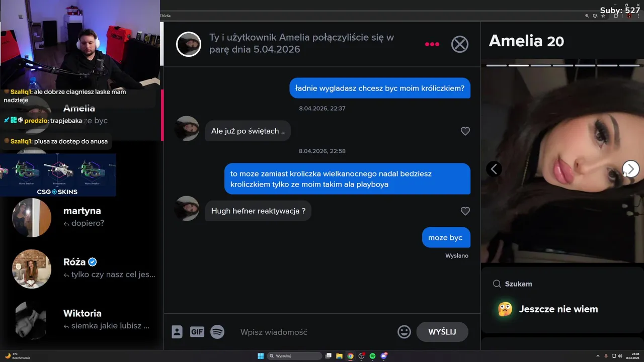644x362 pixels.
Task: Click the taskbar Wyszukaj search box
Action: coord(295,356)
